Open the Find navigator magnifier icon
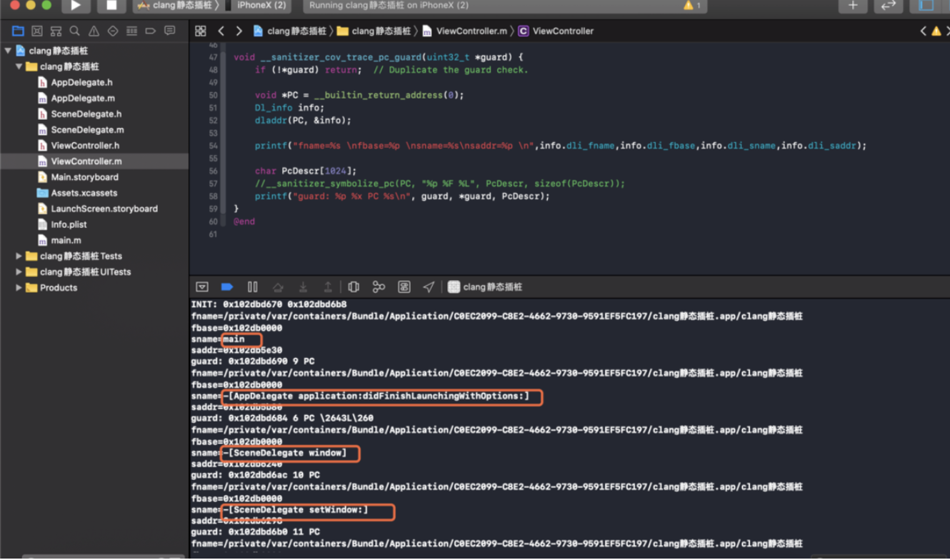The width and height of the screenshot is (950, 560). click(75, 31)
